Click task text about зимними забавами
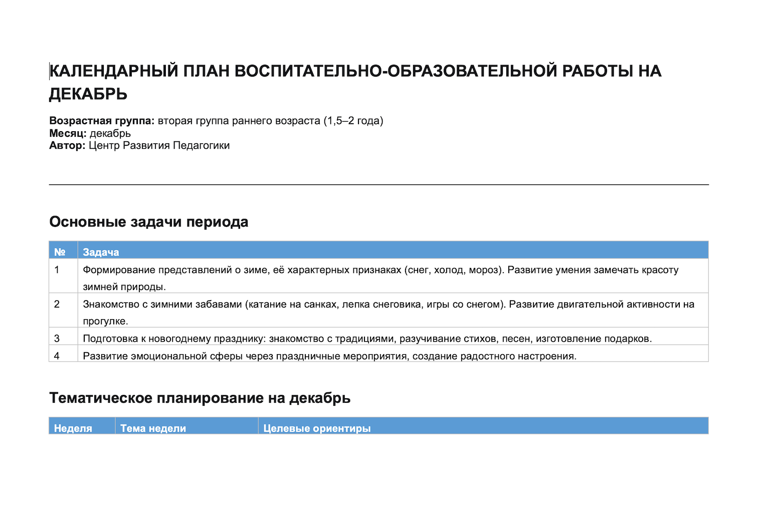The image size is (758, 532). click(x=389, y=313)
